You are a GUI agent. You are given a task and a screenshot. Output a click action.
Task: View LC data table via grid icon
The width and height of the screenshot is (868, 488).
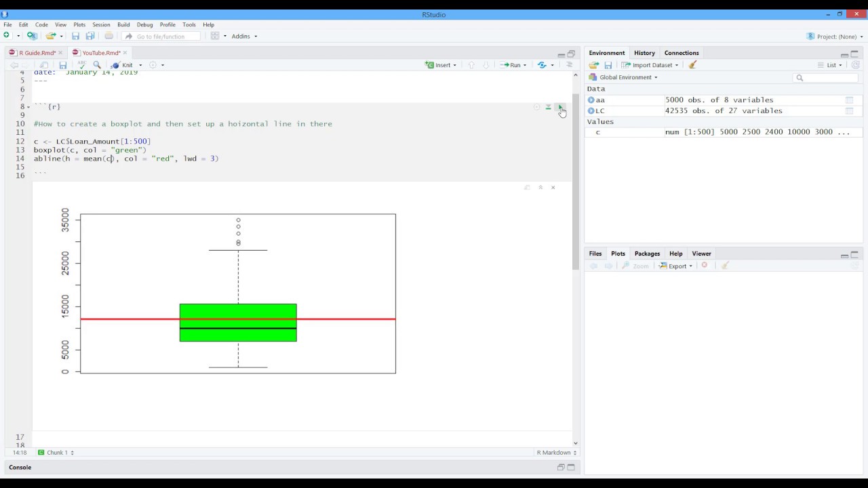(849, 110)
